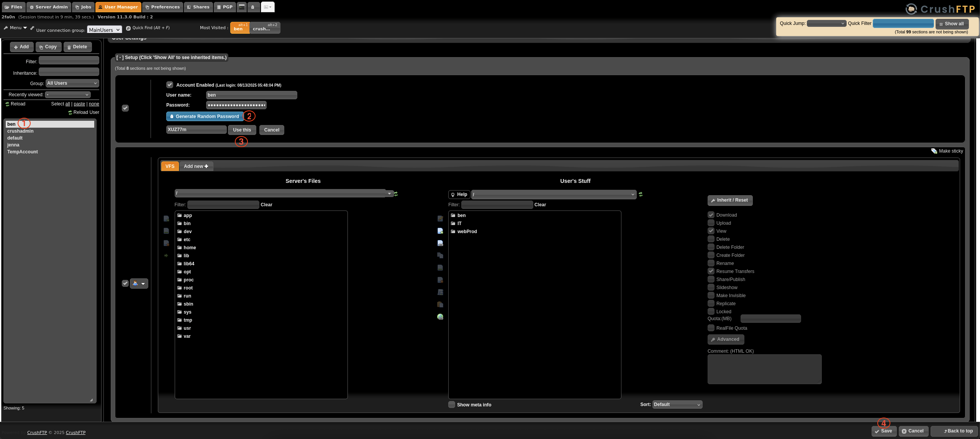Open the terminal console icon tab
Image resolution: width=980 pixels, height=439 pixels.
[242, 7]
